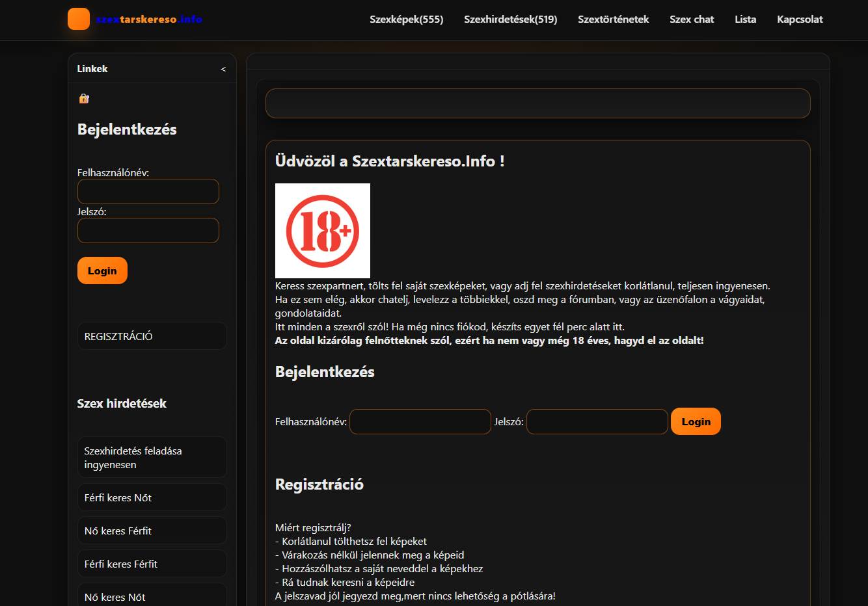Open the Szexhirdetések(519) menu item
The image size is (868, 606).
click(511, 20)
